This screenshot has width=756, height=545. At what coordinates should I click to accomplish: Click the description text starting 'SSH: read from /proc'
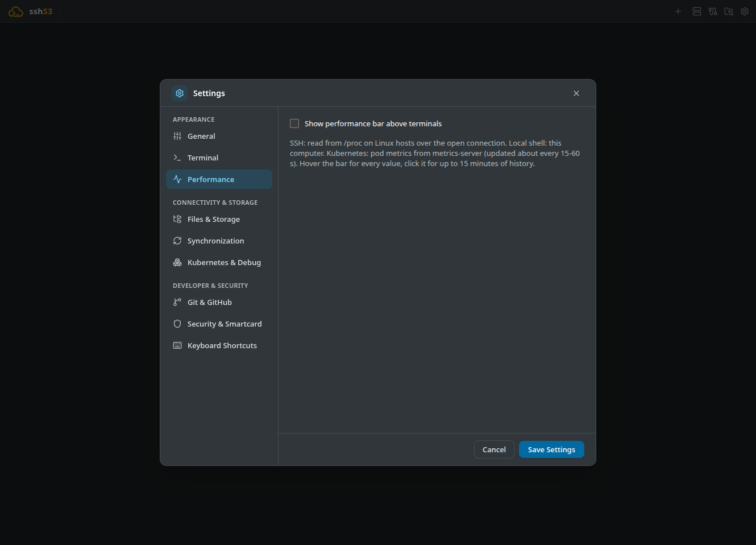point(435,153)
